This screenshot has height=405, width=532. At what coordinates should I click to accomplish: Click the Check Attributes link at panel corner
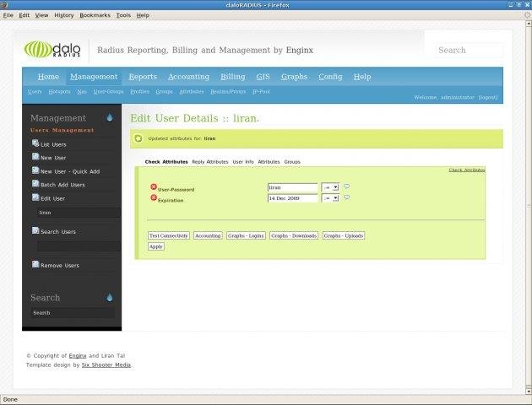[467, 170]
